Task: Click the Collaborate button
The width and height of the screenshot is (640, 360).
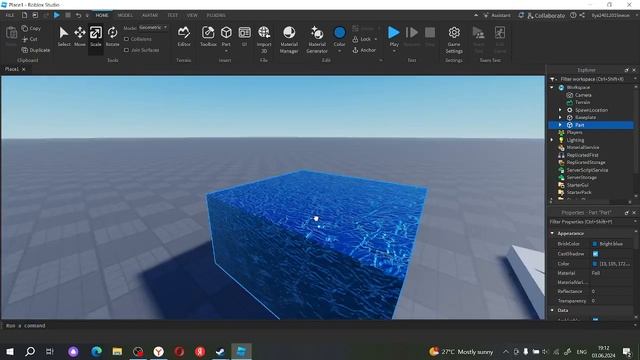Action: tap(546, 15)
